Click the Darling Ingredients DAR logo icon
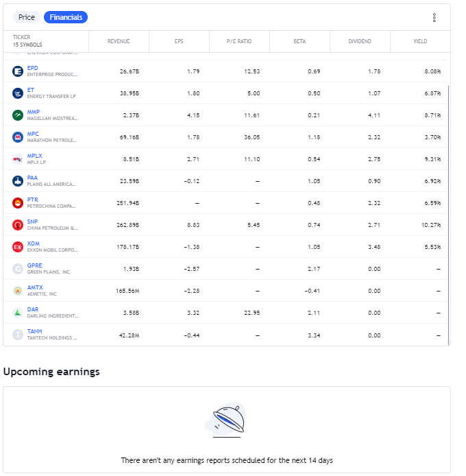Viewport: 466px width, 476px height. click(x=18, y=313)
